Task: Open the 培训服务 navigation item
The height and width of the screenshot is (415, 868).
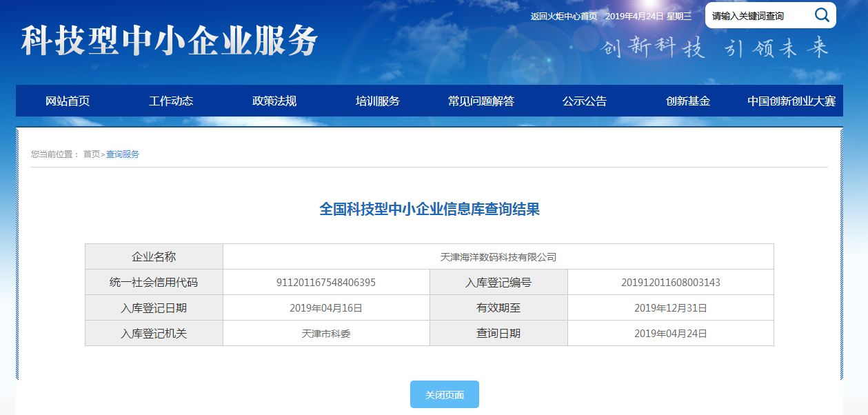Action: [378, 101]
